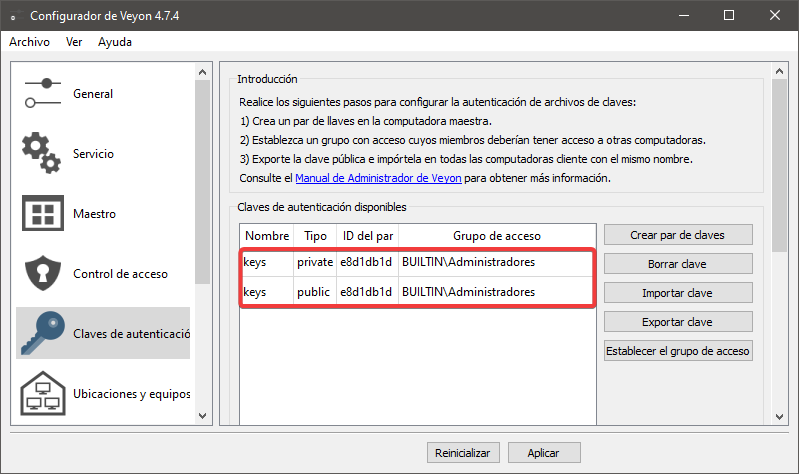Viewport: 799px width, 474px height.
Task: Select the Control de acceso shield icon
Action: click(x=43, y=273)
